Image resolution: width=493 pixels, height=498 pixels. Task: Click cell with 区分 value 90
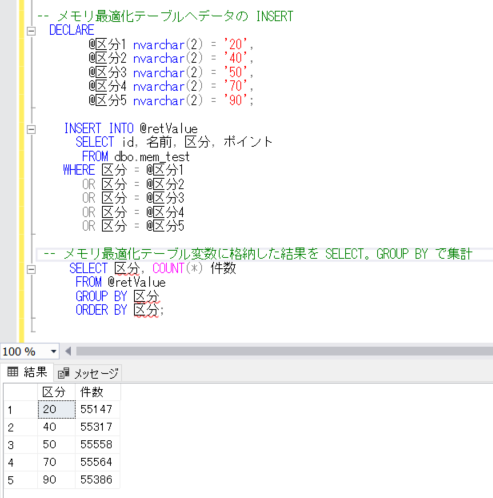point(57,480)
